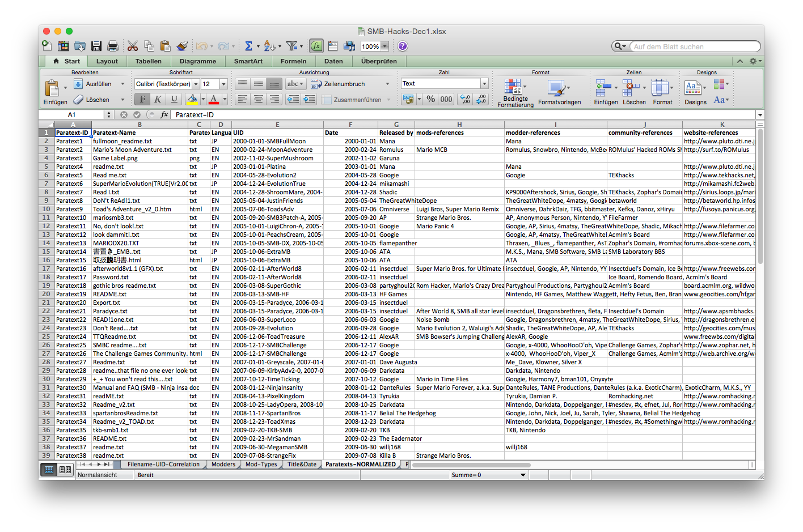The width and height of the screenshot is (803, 532).
Task: Click the percent style number format icon
Action: tap(431, 99)
